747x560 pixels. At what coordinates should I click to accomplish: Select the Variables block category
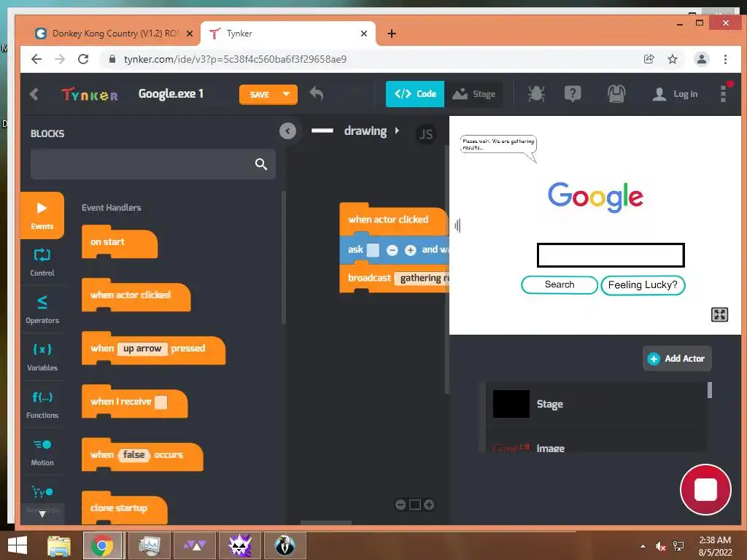click(x=42, y=357)
